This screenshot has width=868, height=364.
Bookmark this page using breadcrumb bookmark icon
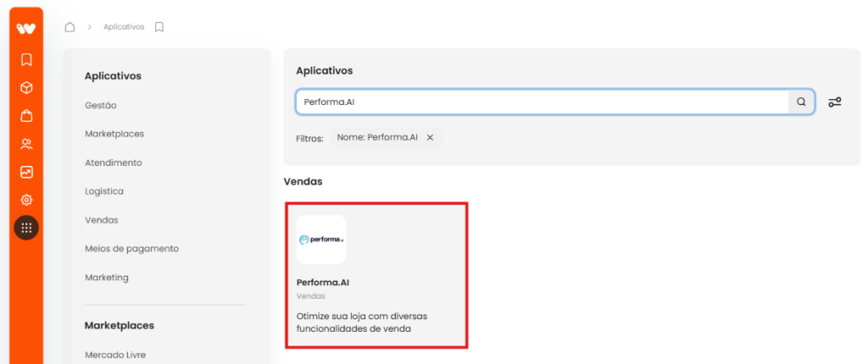pyautogui.click(x=159, y=27)
